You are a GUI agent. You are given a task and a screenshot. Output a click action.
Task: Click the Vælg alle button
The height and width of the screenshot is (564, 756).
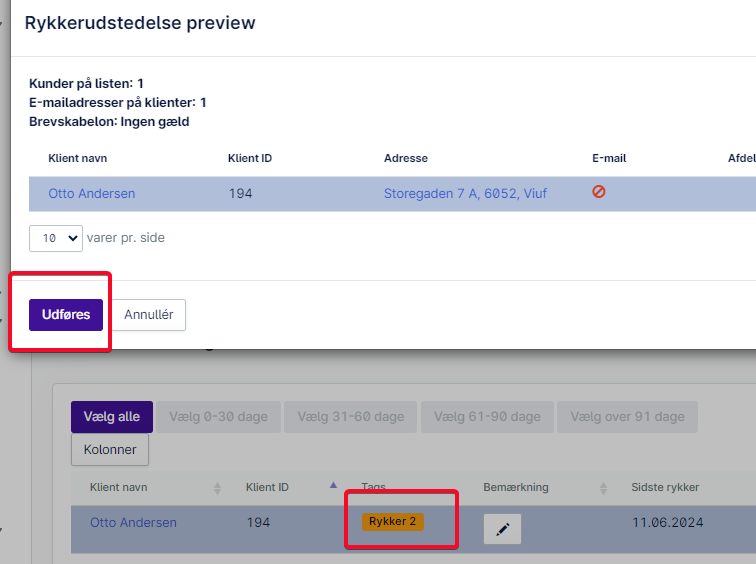pos(112,417)
